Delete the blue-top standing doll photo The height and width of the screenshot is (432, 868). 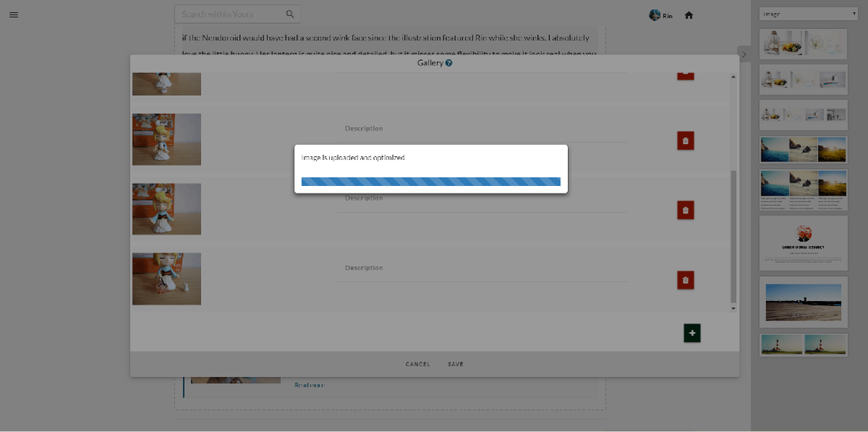(x=685, y=210)
